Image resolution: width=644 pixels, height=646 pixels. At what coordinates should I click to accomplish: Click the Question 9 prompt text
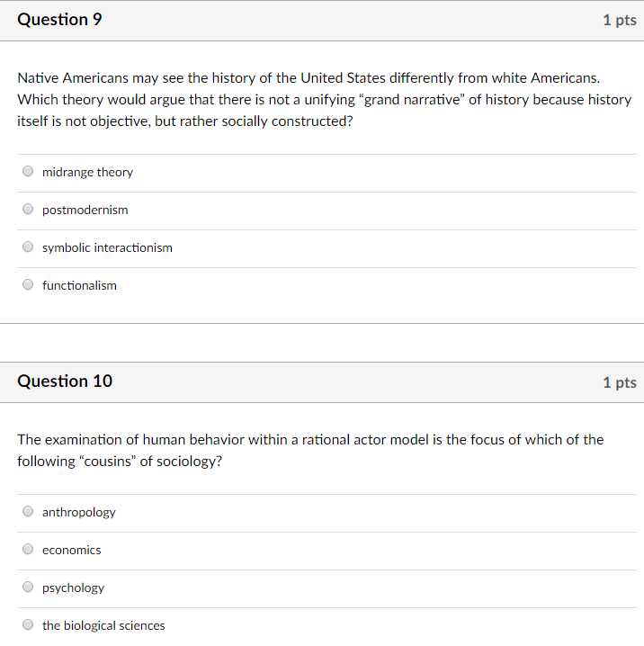click(x=325, y=100)
